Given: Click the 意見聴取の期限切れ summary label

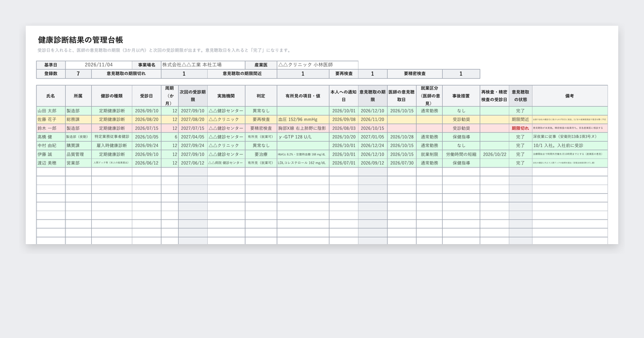Looking at the screenshot, I should coord(126,74).
